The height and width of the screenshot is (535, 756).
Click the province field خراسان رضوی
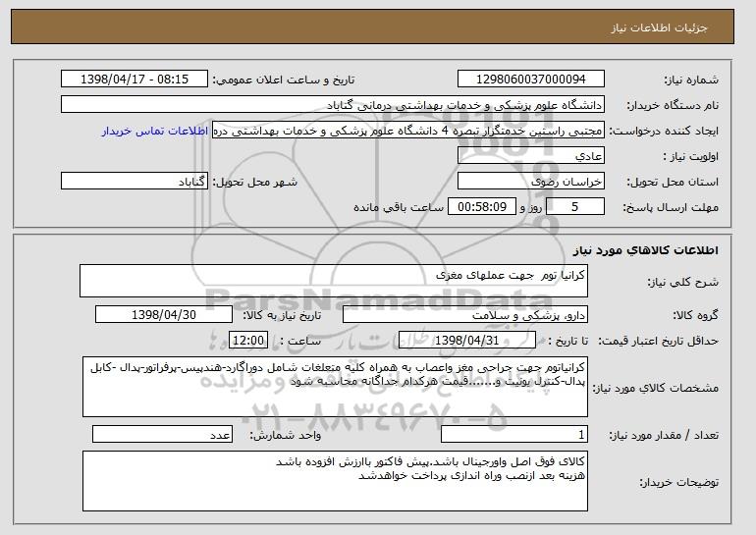(x=531, y=182)
